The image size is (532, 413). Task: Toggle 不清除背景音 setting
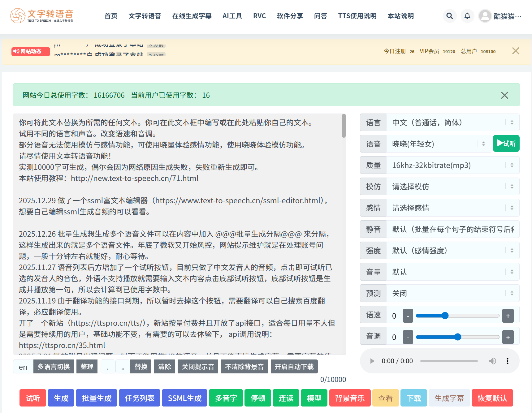pos(244,367)
